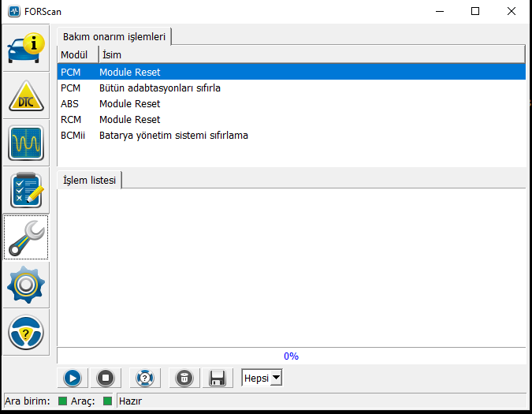532x414 pixels.
Task: Stop the running procedure
Action: point(106,378)
